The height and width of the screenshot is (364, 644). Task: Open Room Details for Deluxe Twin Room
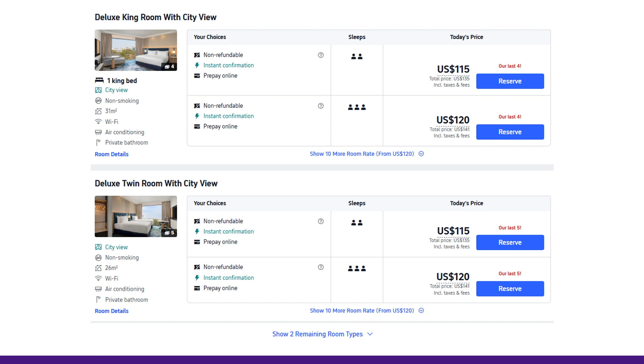click(x=111, y=311)
